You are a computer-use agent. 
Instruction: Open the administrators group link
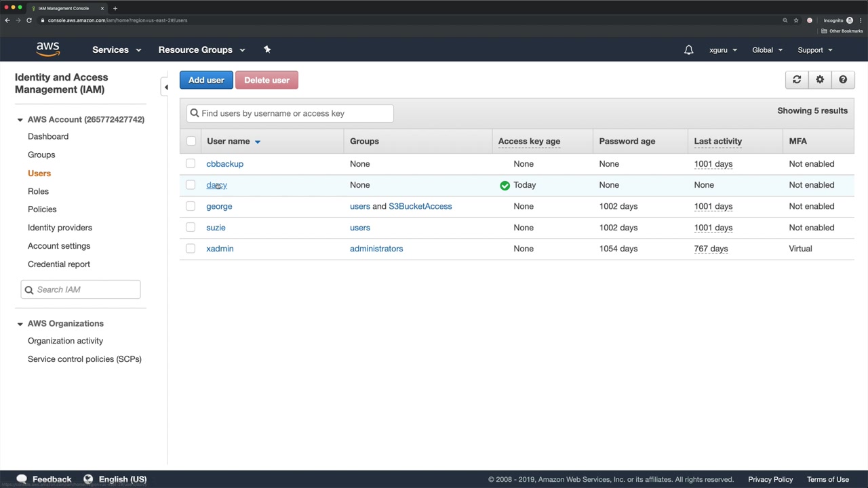point(376,249)
